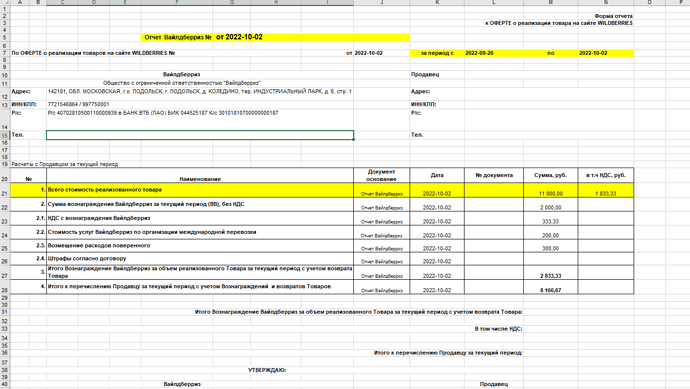Click column header M

click(551, 2)
